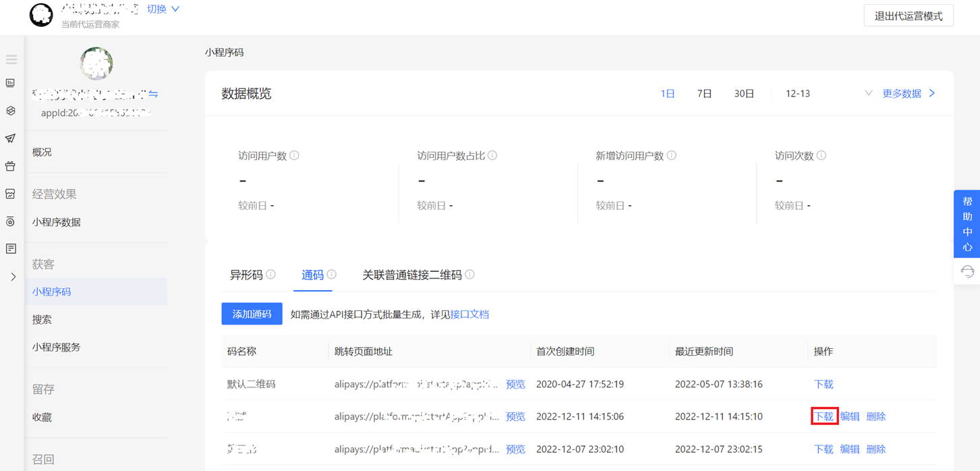This screenshot has width=980, height=471.
Task: Click the mini program avatar image
Action: [96, 64]
